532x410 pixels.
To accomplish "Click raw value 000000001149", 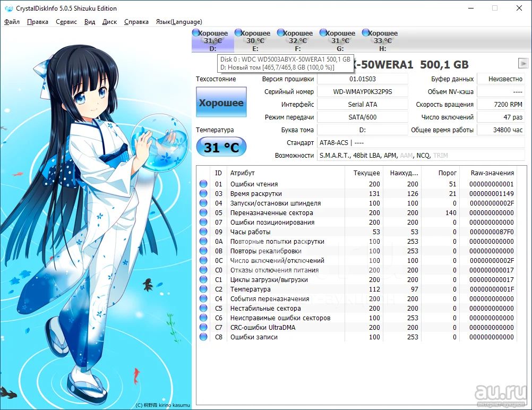I will 492,193.
